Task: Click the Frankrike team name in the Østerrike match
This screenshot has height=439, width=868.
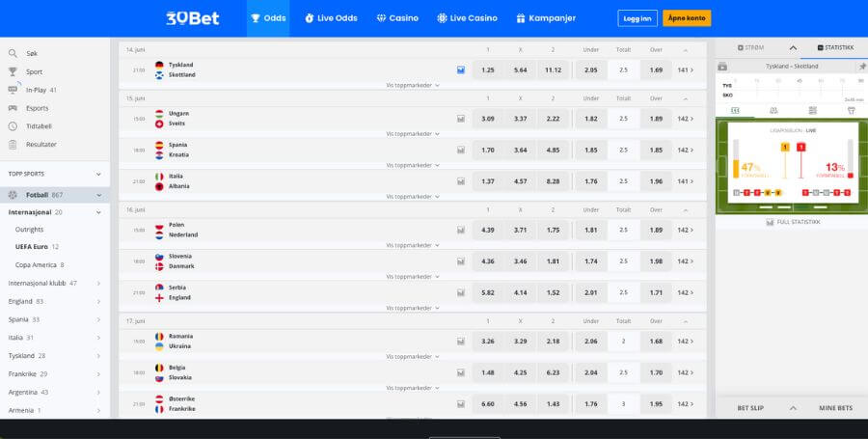Action: pyautogui.click(x=182, y=409)
